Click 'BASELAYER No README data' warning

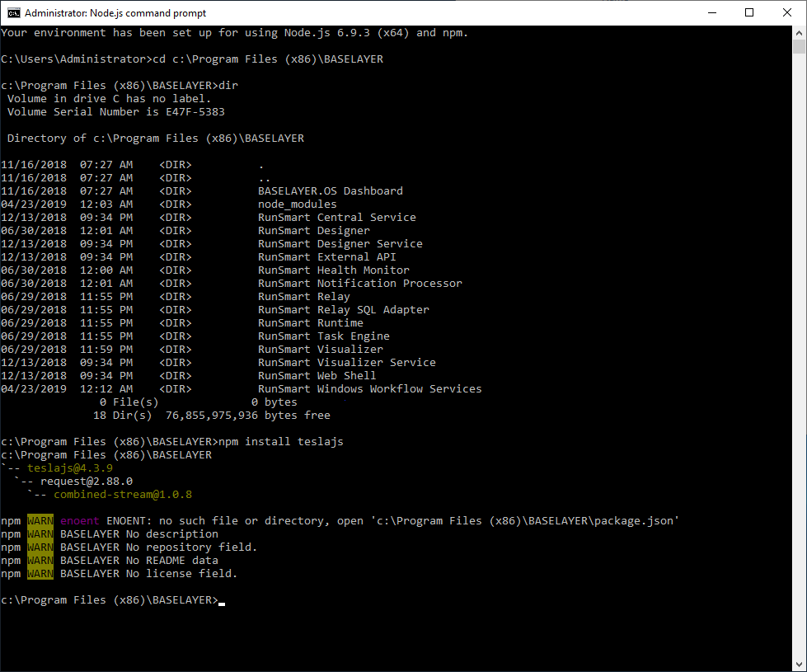(139, 561)
